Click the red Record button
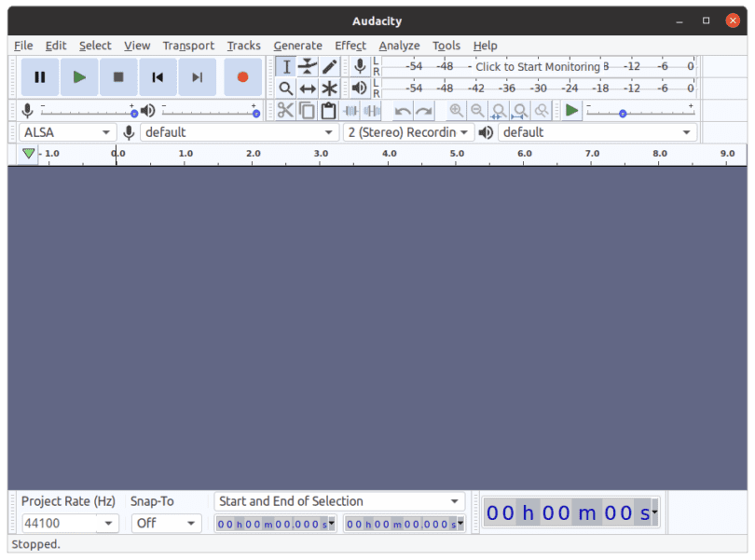 (x=242, y=77)
